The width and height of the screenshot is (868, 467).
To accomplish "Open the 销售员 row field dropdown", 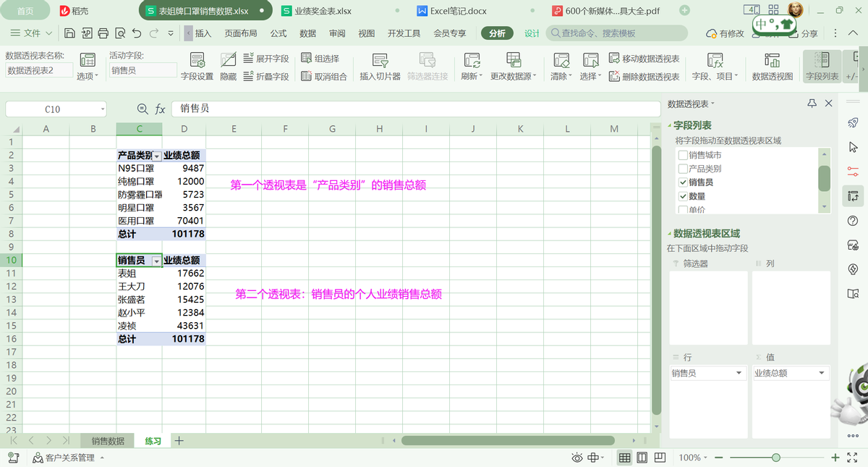I will 739,373.
